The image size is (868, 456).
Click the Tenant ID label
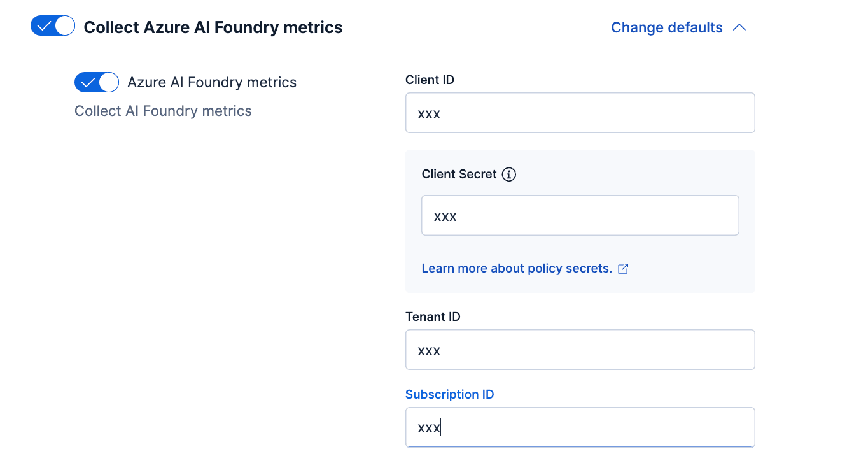click(x=433, y=317)
